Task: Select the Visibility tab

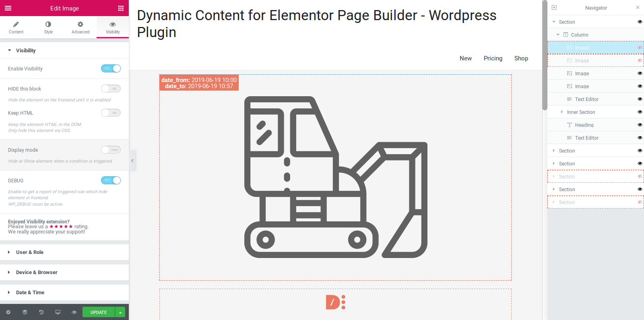Action: 113,27
